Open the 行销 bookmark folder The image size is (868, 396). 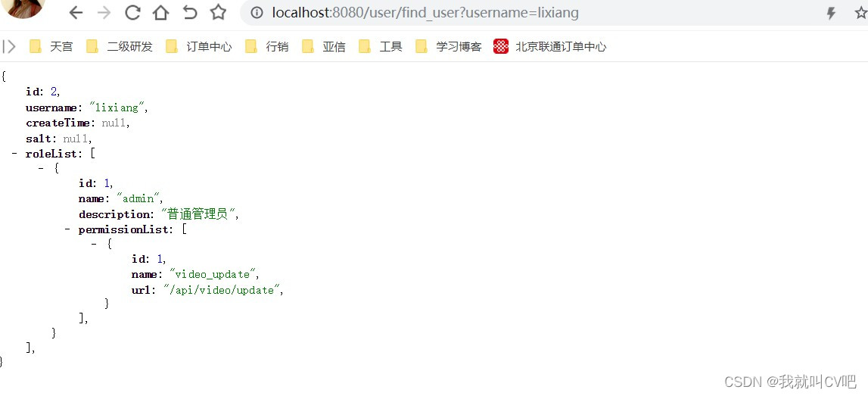pyautogui.click(x=267, y=46)
